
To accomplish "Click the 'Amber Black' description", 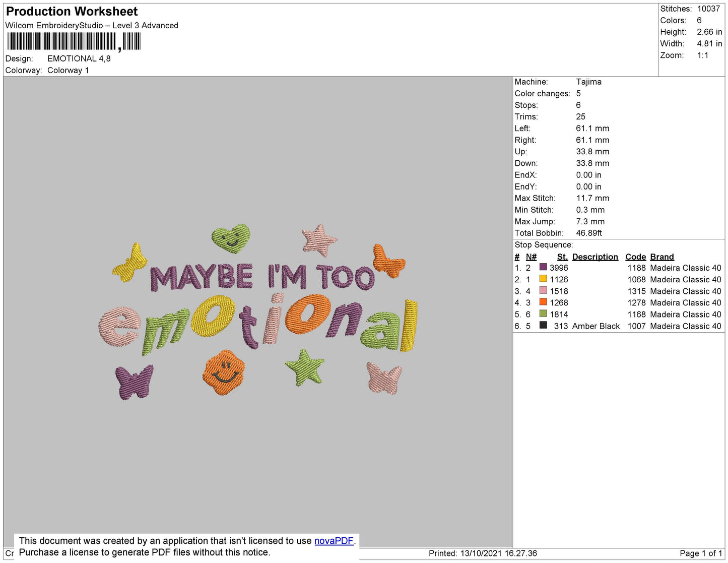I will tap(596, 326).
